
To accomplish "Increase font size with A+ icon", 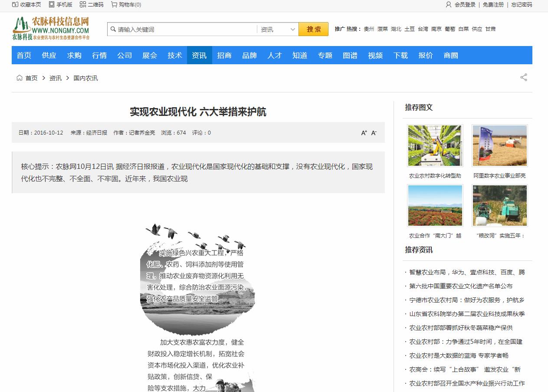I will [x=364, y=133].
